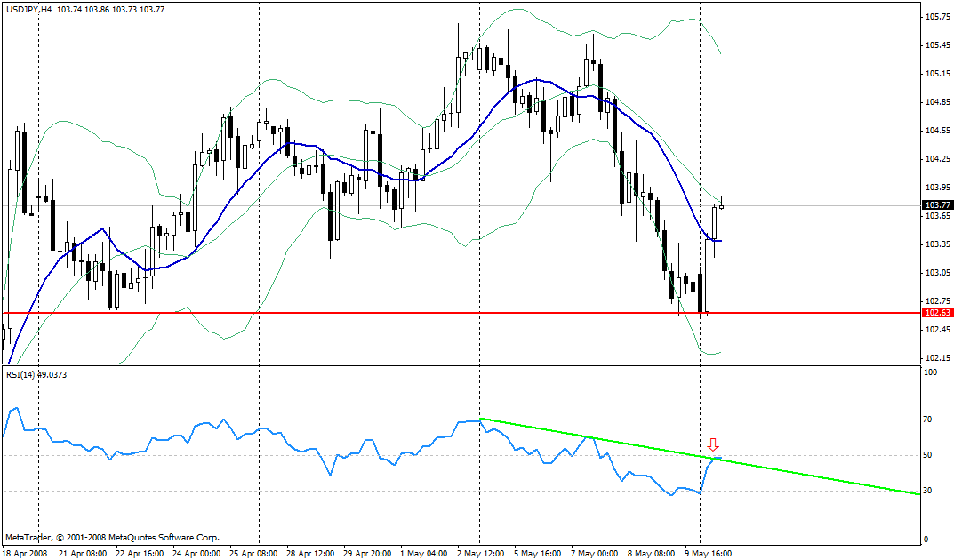
Task: Click the red 102.63 price label
Action: click(937, 313)
